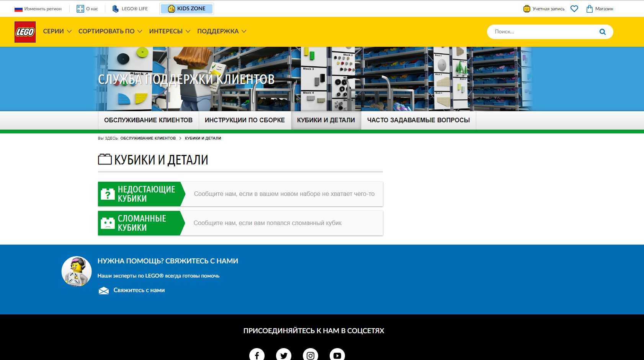Screen dimensions: 644x360
Task: Click the search magnifier icon
Action: 602,32
